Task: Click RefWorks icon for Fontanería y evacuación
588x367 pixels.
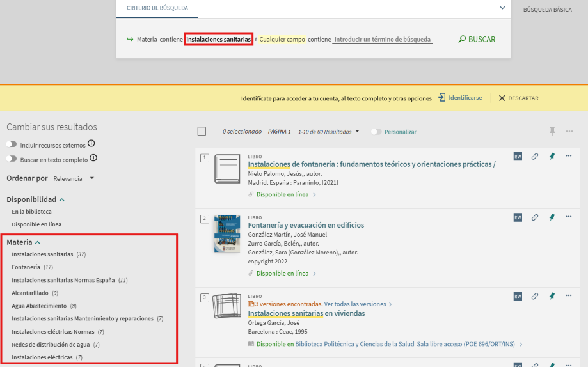Action: 518,217
